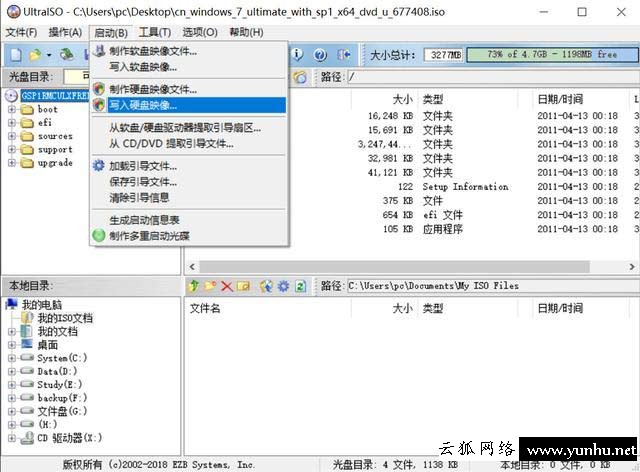Viewport: 640px width, 472px height.
Task: Expand the backup(F:) drive node
Action: click(x=11, y=398)
